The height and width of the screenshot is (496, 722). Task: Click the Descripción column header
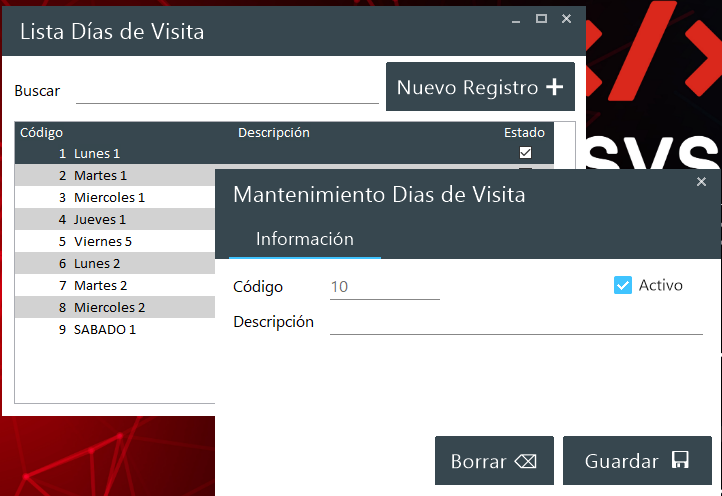pos(273,132)
